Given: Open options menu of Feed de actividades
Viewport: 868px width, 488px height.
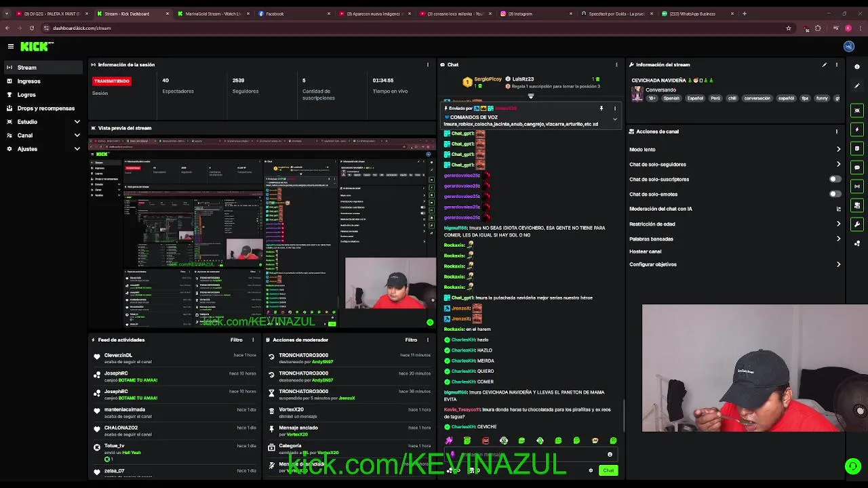Looking at the screenshot, I should pyautogui.click(x=253, y=340).
